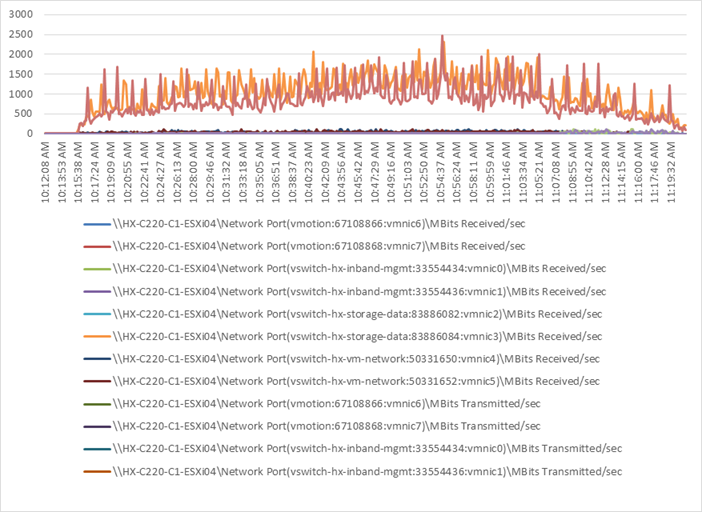
Task: Select the 10:52:50 AM time axis label
Action: (424, 172)
